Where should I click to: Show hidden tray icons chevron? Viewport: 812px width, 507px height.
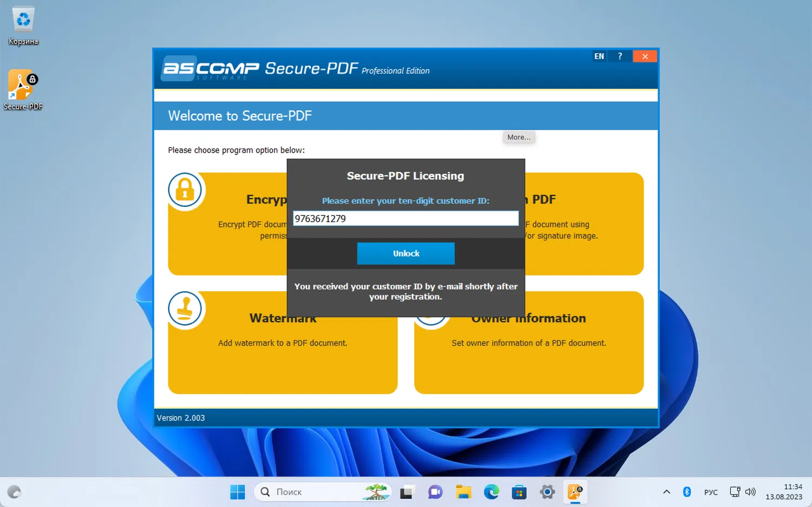point(666,492)
